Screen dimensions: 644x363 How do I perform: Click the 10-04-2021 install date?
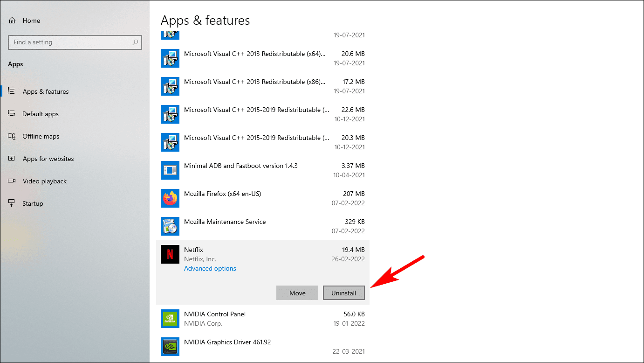tap(349, 175)
